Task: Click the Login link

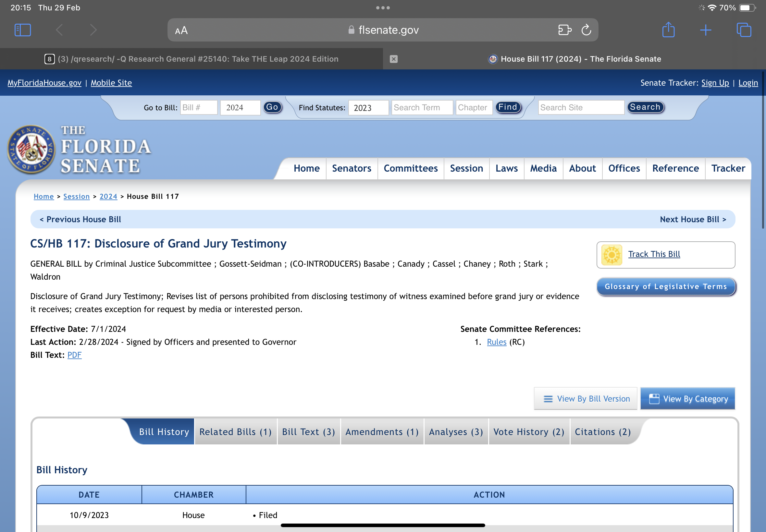Action: (748, 83)
